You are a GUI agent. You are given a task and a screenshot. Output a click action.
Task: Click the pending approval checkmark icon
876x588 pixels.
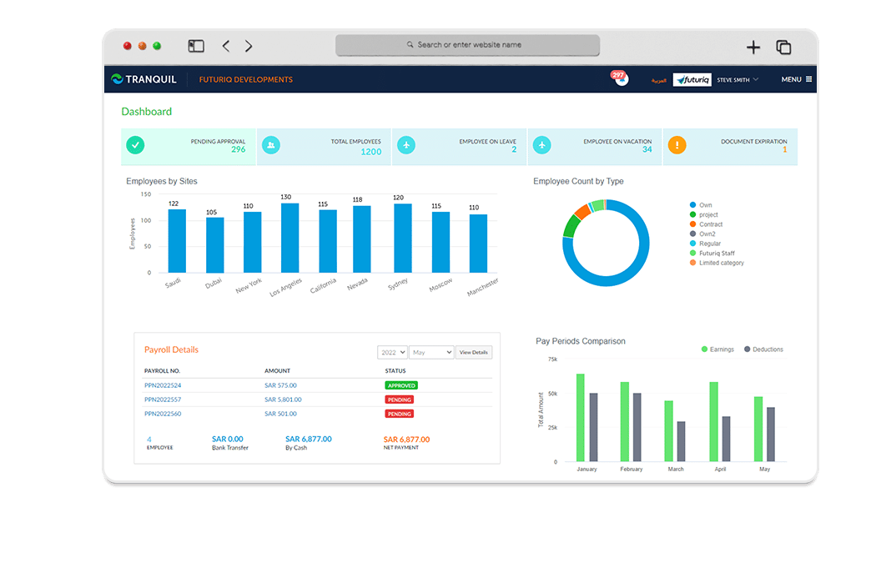[x=135, y=145]
